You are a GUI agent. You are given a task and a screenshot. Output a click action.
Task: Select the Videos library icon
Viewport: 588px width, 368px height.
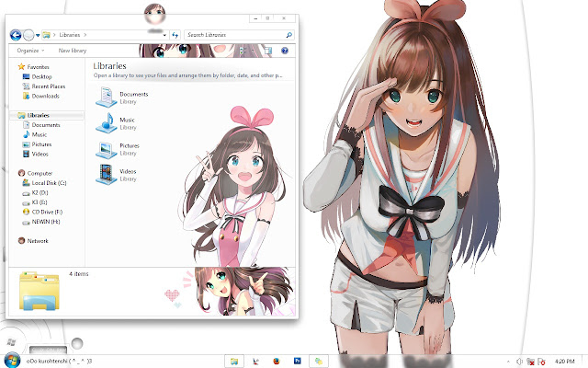[107, 175]
